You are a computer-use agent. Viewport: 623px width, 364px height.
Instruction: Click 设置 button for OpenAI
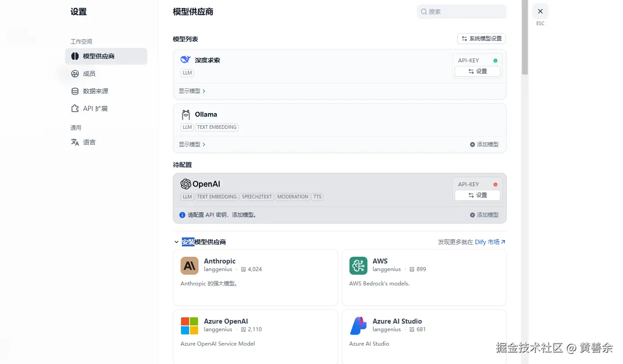pos(477,195)
